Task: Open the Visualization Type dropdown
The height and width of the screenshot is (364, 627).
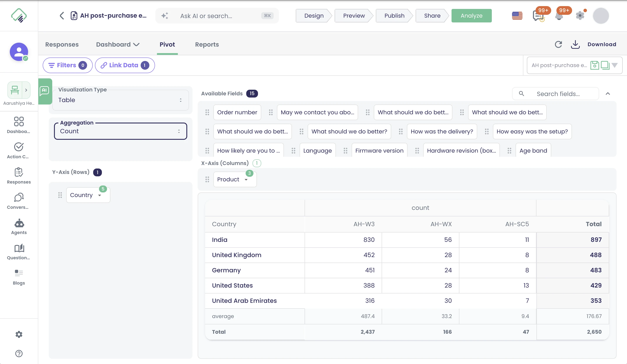Action: point(120,100)
